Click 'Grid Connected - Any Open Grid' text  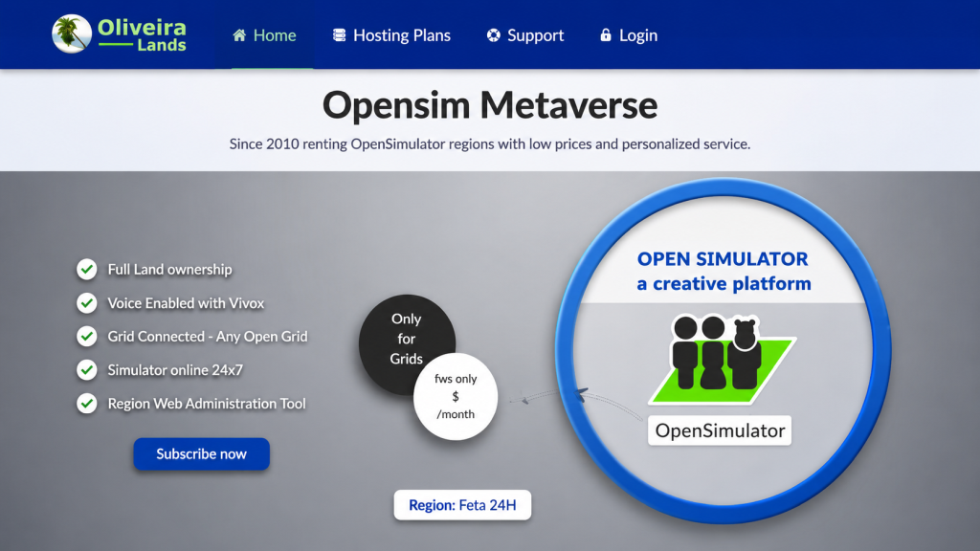coord(208,336)
